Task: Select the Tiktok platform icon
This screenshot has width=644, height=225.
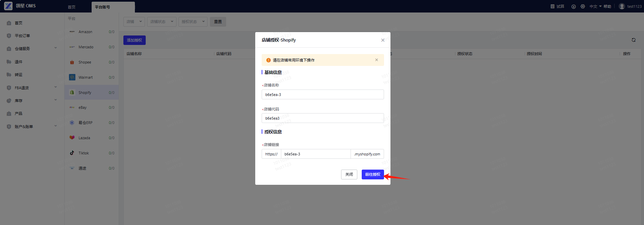Action: point(72,153)
